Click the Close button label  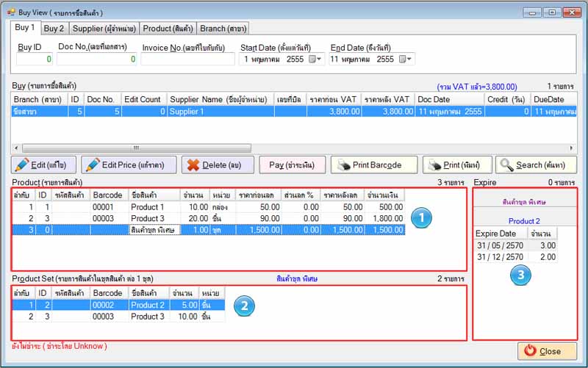pos(550,351)
